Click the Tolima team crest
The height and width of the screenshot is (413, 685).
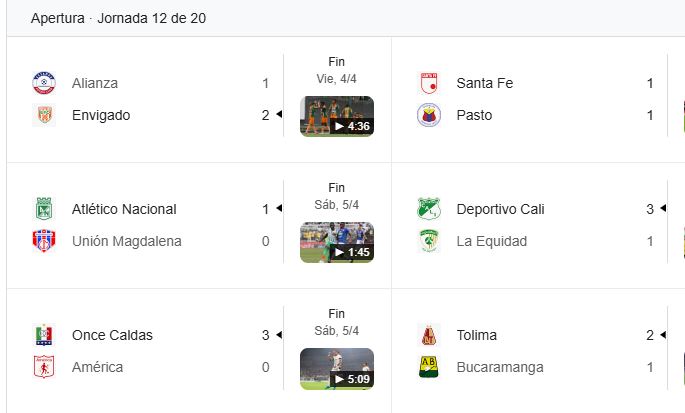click(429, 335)
